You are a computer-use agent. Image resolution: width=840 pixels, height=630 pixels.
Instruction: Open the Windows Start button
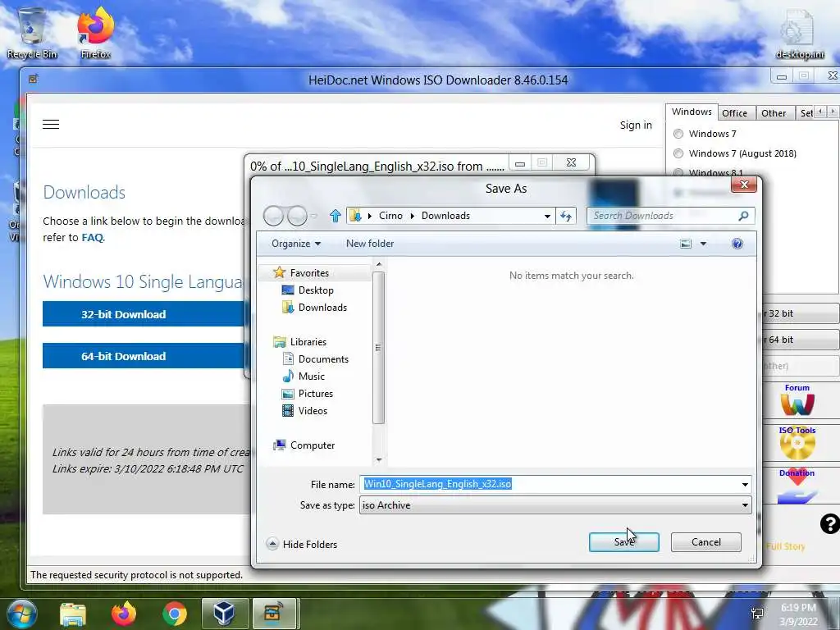pyautogui.click(x=21, y=614)
